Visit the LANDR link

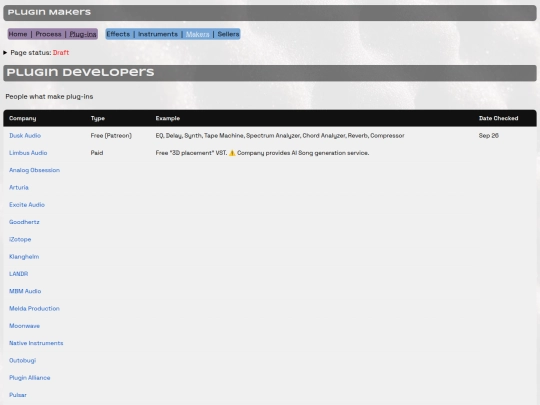click(x=19, y=274)
